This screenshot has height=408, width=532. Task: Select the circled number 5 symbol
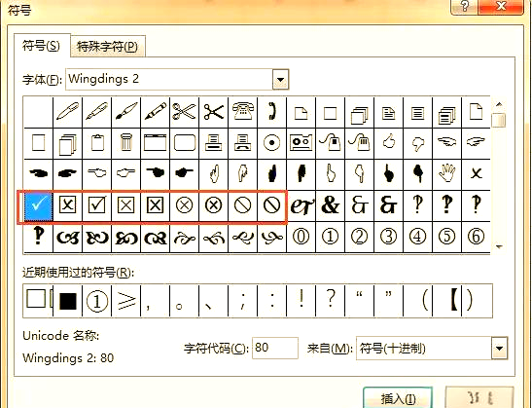(x=446, y=237)
